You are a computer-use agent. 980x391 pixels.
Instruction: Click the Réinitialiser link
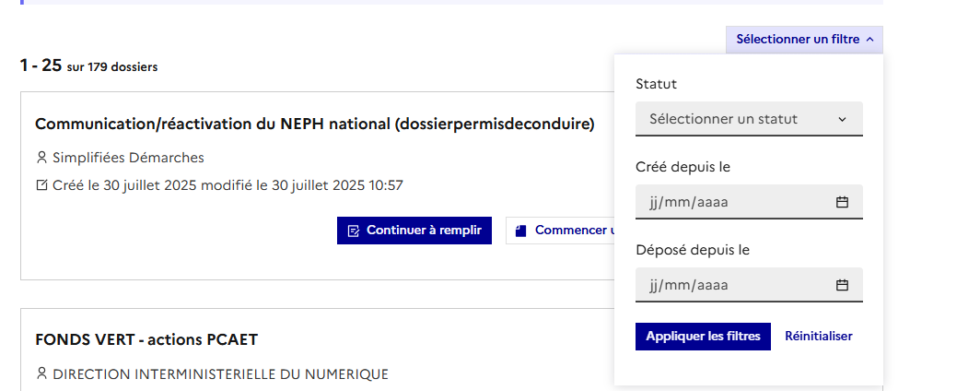(818, 337)
